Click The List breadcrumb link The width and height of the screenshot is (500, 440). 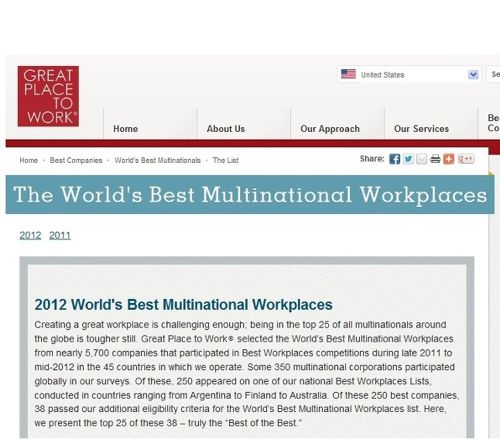point(226,160)
